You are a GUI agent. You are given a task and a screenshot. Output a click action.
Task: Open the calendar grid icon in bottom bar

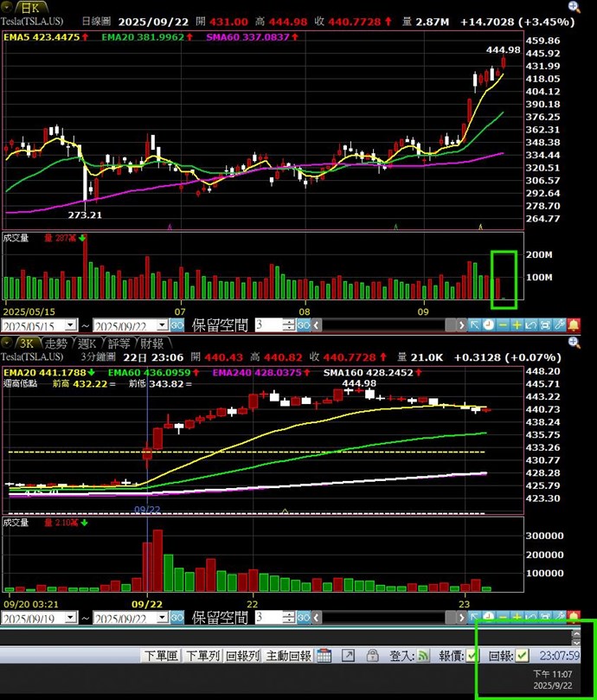click(324, 656)
